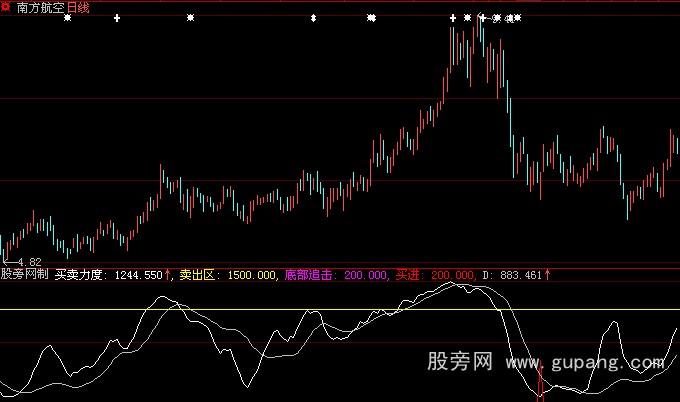Select the yellow 卖出区 1500.000 label
This screenshot has width=680, height=402.
228,273
